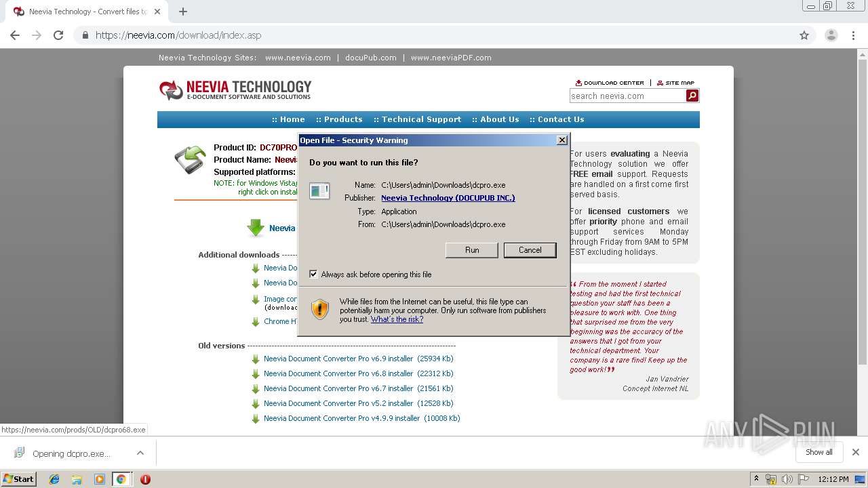Open the Contact Us menu item
The image size is (868, 488).
[557, 119]
